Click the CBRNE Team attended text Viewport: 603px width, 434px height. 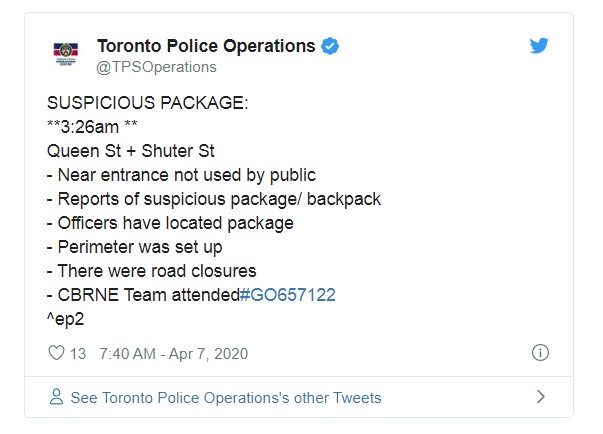[148, 295]
